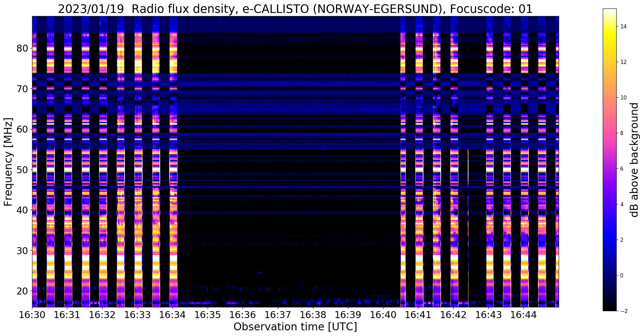This screenshot has width=644, height=336.
Task: Click the 16:33 time tick label
Action: (137, 315)
